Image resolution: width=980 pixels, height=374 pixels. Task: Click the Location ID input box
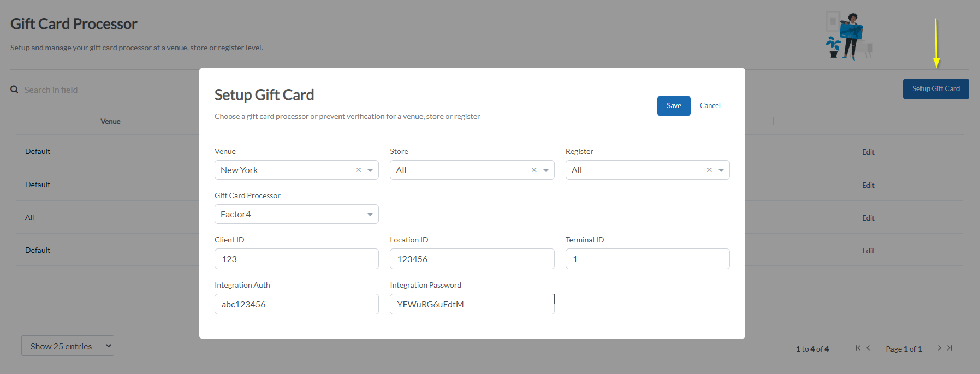pyautogui.click(x=472, y=259)
